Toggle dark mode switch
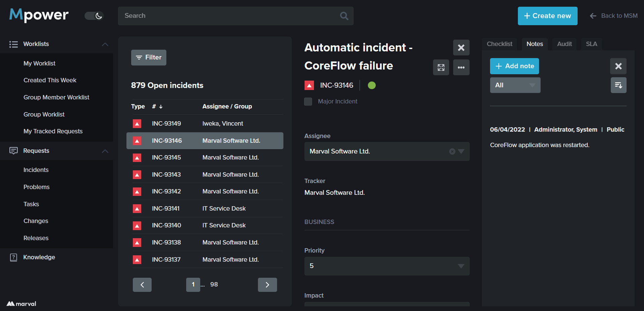The height and width of the screenshot is (311, 644). click(x=94, y=16)
